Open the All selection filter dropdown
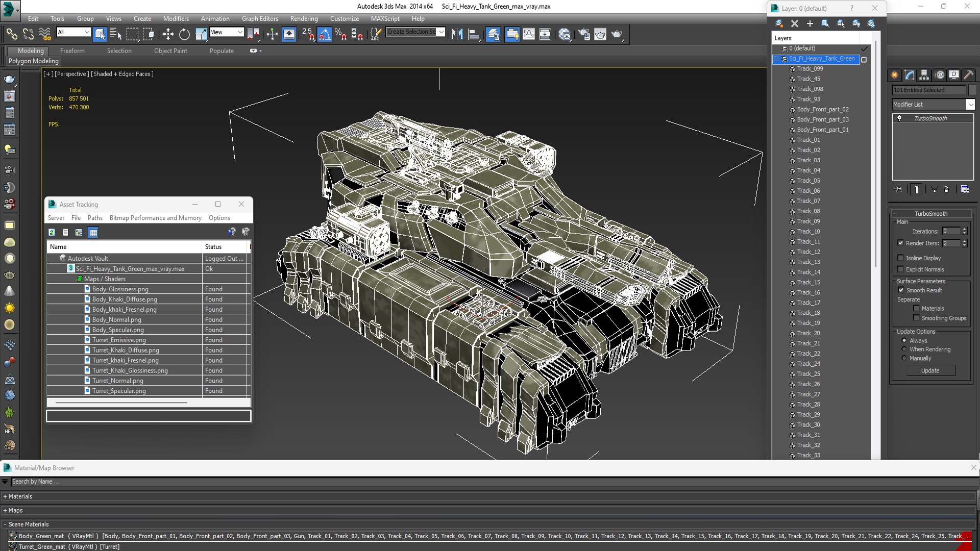 (73, 32)
